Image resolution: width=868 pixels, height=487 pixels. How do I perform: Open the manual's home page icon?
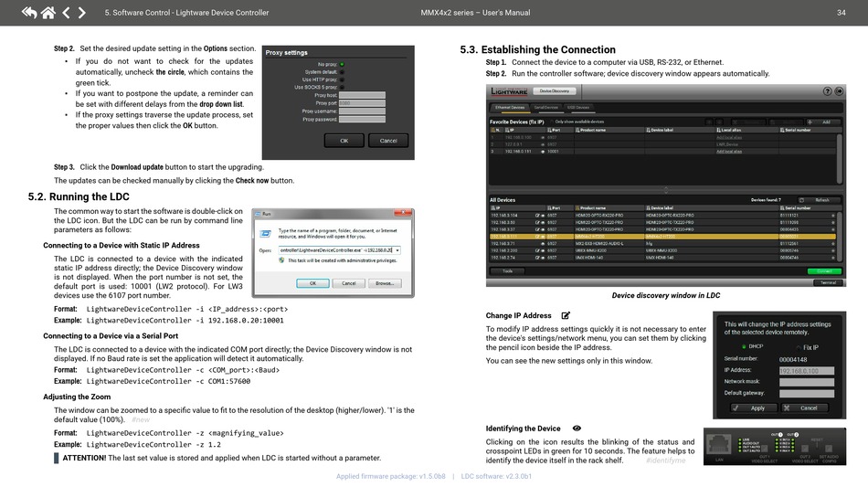click(x=48, y=12)
